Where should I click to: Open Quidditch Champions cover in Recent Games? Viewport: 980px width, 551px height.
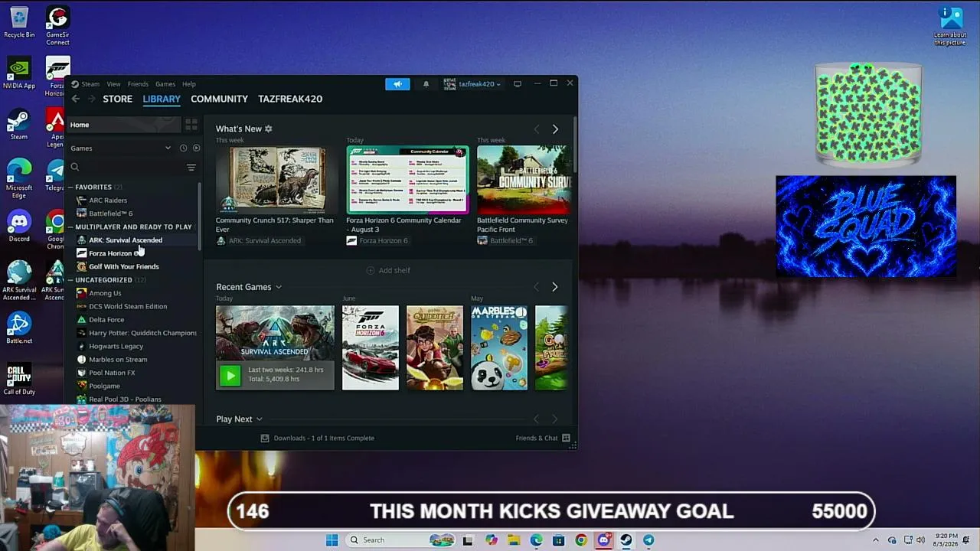coord(435,347)
